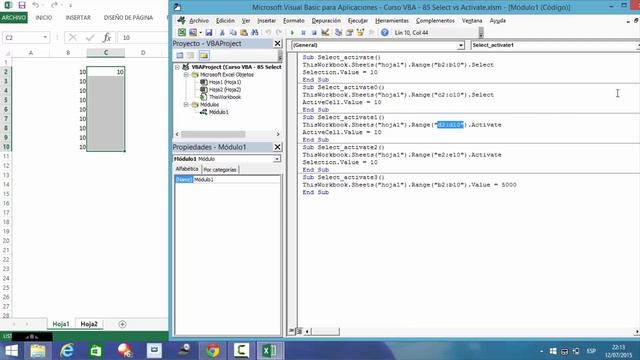
Task: Open the Archivo menu in VBA editor
Action: [199, 20]
